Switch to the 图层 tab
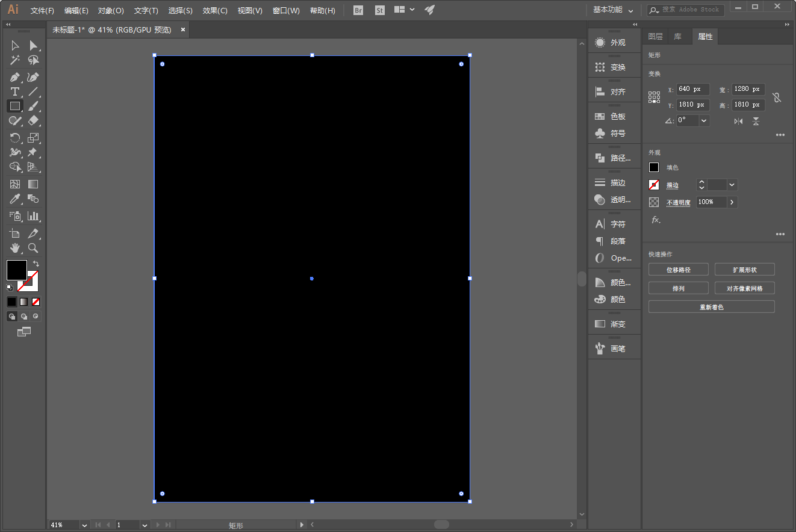 coord(655,37)
